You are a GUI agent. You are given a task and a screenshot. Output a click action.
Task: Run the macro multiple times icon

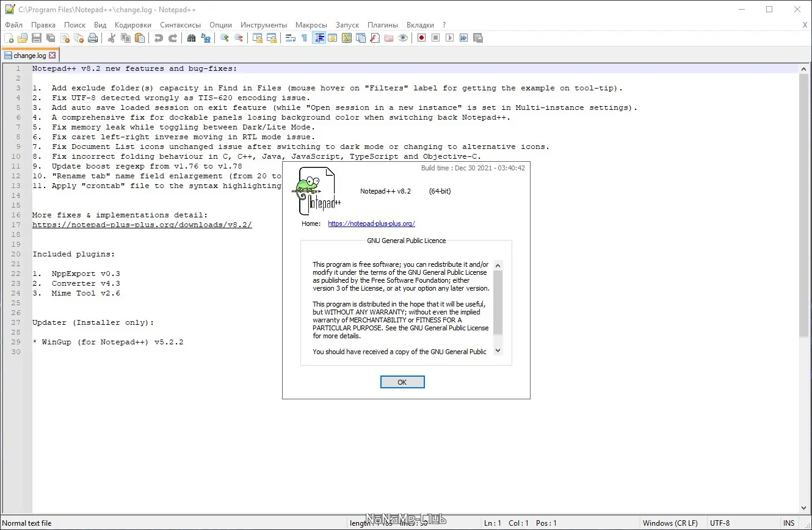464,38
